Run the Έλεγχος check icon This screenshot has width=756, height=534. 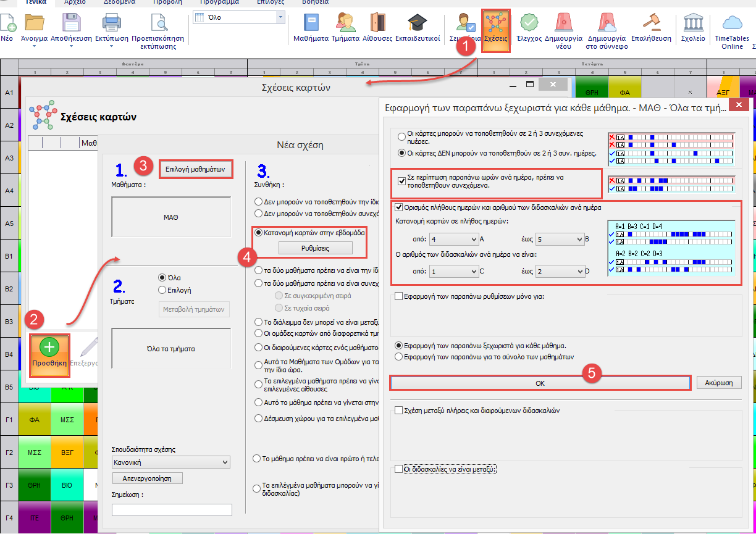[x=529, y=23]
